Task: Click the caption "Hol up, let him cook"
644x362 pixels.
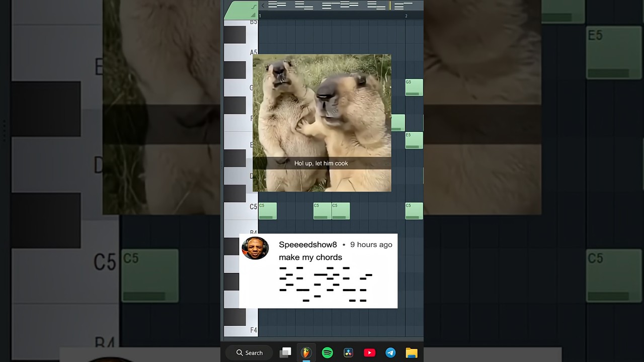Action: [x=321, y=163]
